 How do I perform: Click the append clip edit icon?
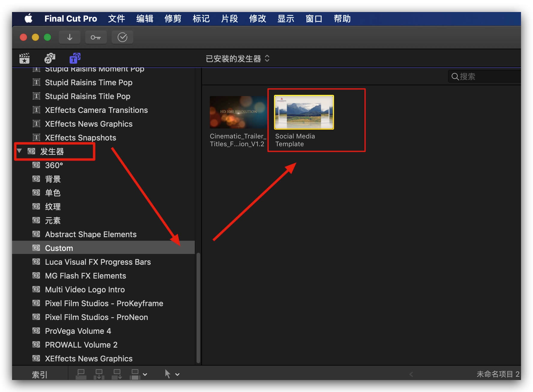[x=117, y=374]
